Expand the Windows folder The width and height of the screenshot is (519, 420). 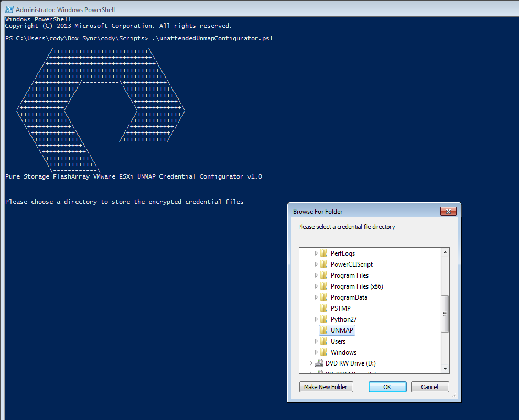click(x=316, y=352)
